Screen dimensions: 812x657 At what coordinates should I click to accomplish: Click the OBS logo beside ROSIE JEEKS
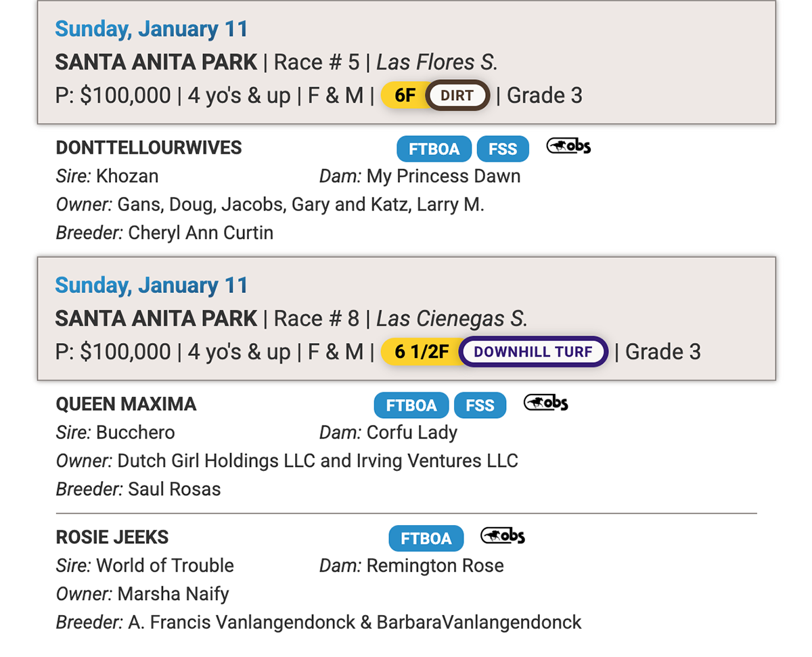(x=503, y=537)
